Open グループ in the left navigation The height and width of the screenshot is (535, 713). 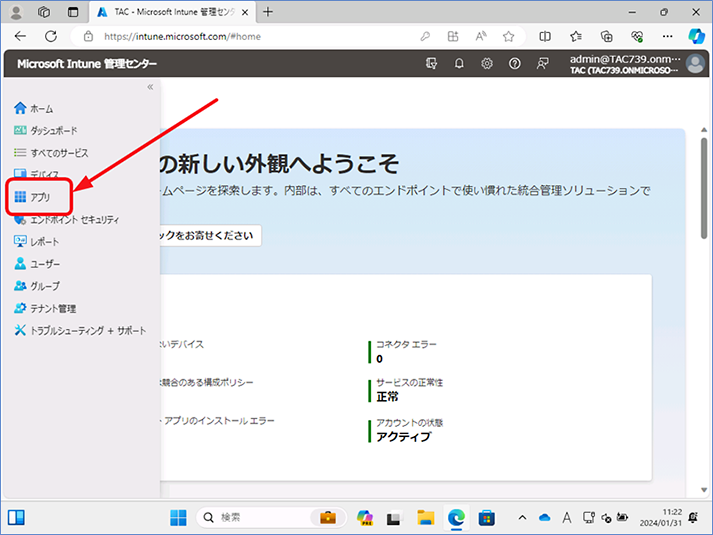click(37, 286)
